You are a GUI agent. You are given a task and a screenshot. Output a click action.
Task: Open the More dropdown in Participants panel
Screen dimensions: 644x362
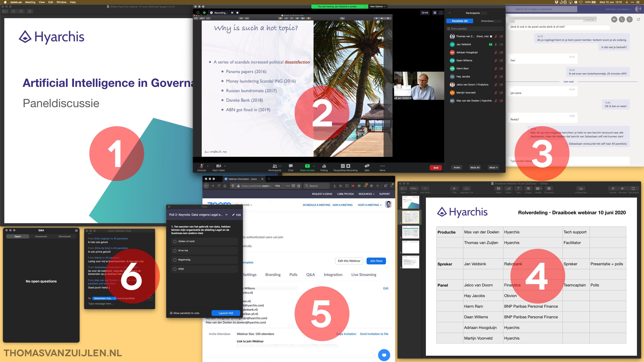tap(493, 168)
